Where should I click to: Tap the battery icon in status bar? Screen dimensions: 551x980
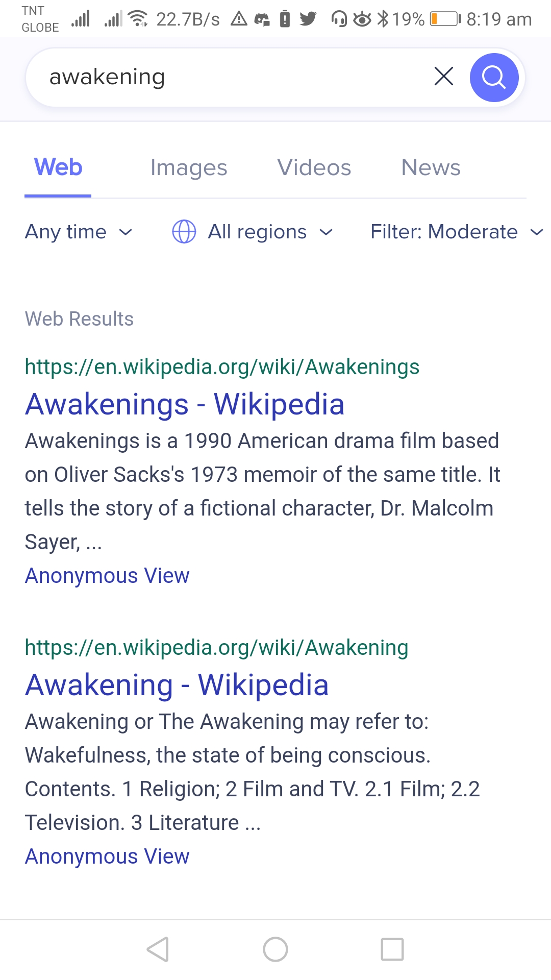(445, 19)
